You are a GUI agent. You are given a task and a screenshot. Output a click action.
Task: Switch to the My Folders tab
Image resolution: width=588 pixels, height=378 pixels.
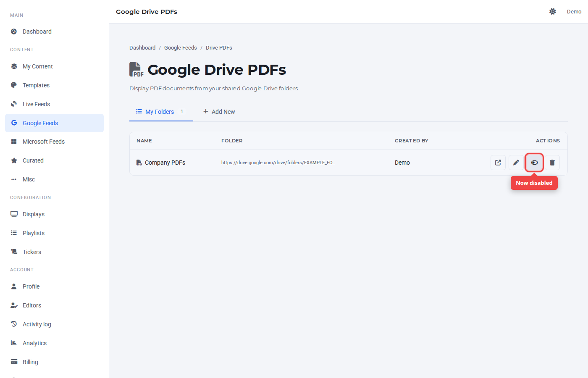(161, 112)
